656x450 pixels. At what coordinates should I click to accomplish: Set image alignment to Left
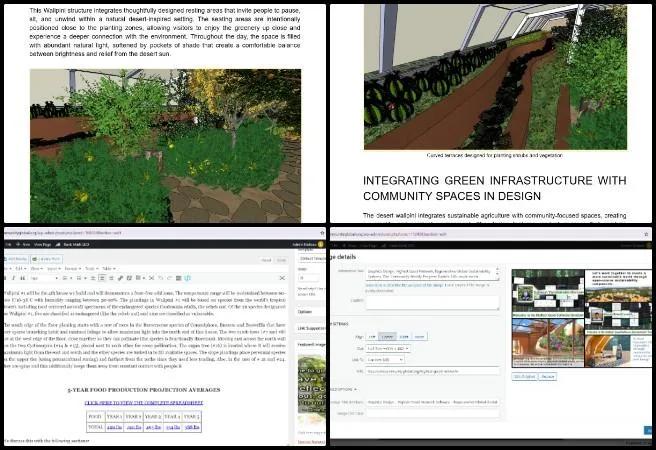click(x=372, y=336)
